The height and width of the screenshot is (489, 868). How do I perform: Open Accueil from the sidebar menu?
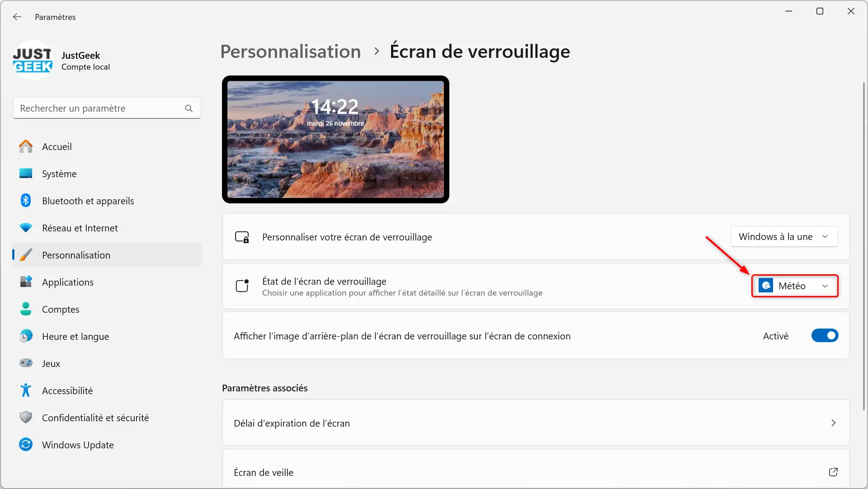click(57, 146)
